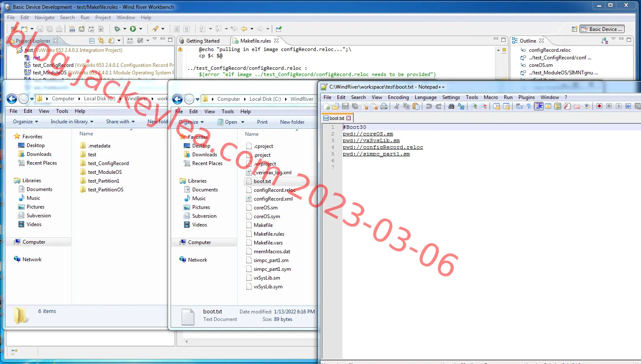The image size is (641, 364).
Task: Click Link with Editor in Project Explorer
Action: [101, 41]
